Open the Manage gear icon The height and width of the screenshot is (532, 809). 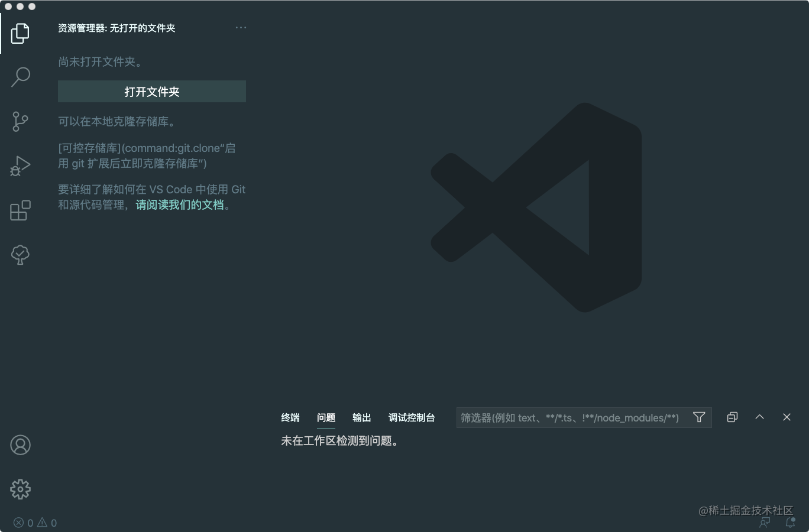click(20, 489)
